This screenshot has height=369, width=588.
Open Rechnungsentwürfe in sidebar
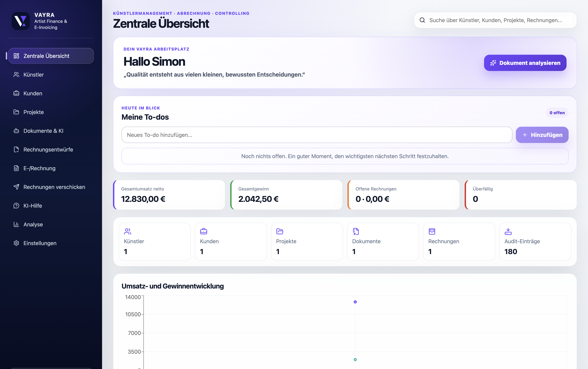tap(51, 150)
